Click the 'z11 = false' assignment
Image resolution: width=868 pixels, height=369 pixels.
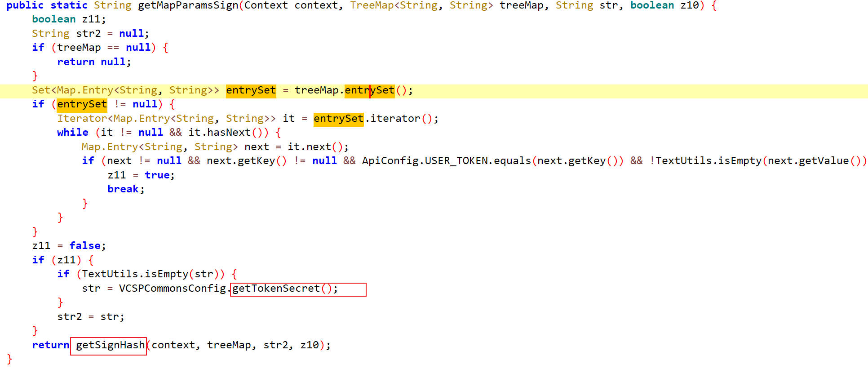click(69, 246)
